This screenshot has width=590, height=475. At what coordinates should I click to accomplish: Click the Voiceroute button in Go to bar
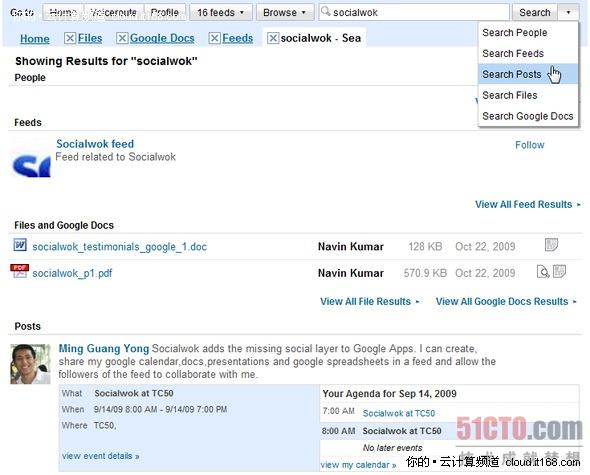pos(114,12)
